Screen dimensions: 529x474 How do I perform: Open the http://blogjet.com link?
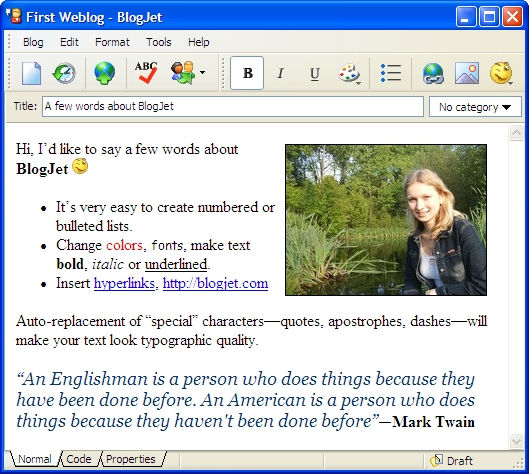[x=215, y=283]
